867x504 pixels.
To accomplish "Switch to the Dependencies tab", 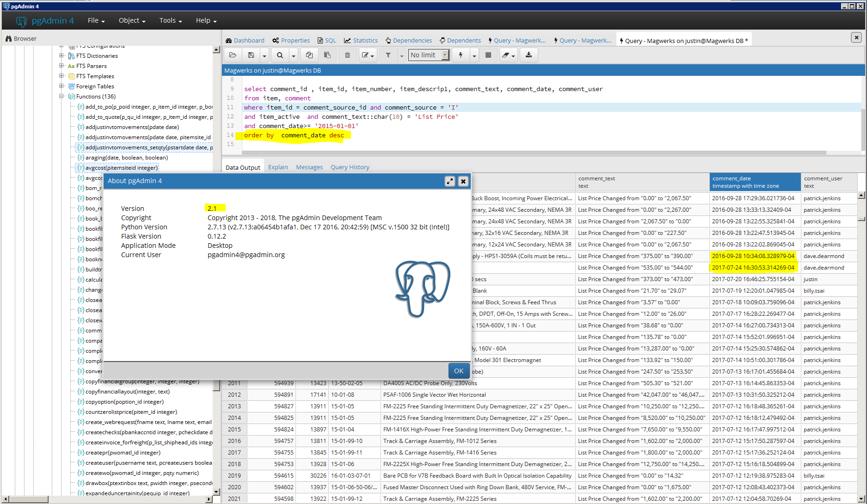I will click(x=408, y=41).
